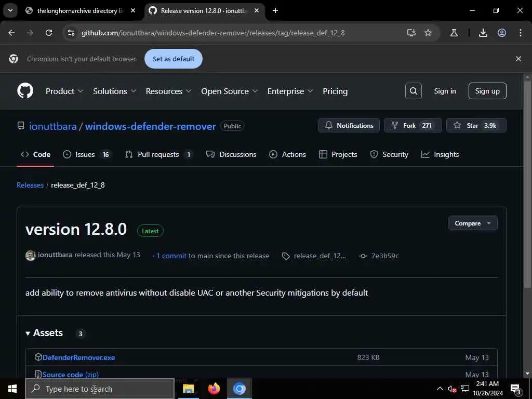This screenshot has height=399, width=532.
Task: Click ionuttbara avatar thumbnail
Action: [x=31, y=256]
